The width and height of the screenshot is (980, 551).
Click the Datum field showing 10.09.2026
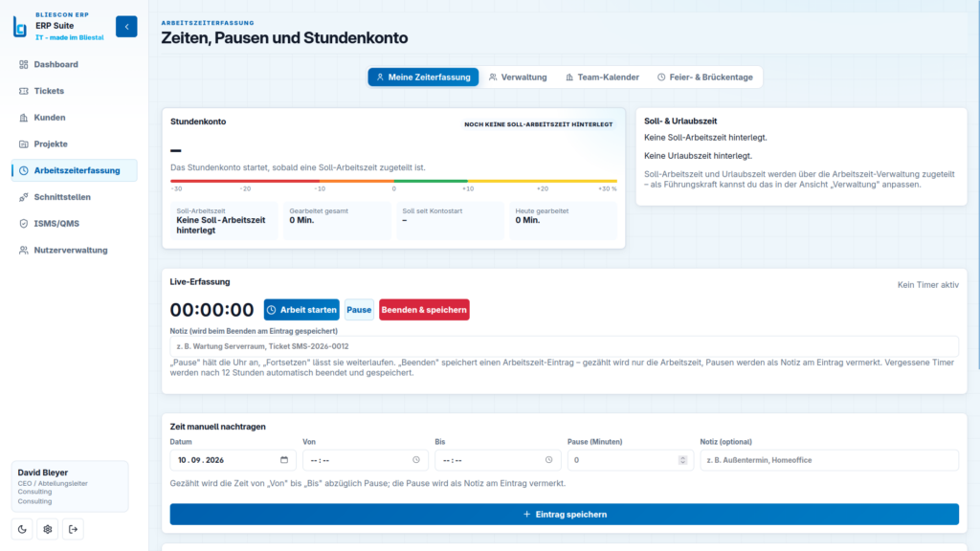pyautogui.click(x=233, y=460)
